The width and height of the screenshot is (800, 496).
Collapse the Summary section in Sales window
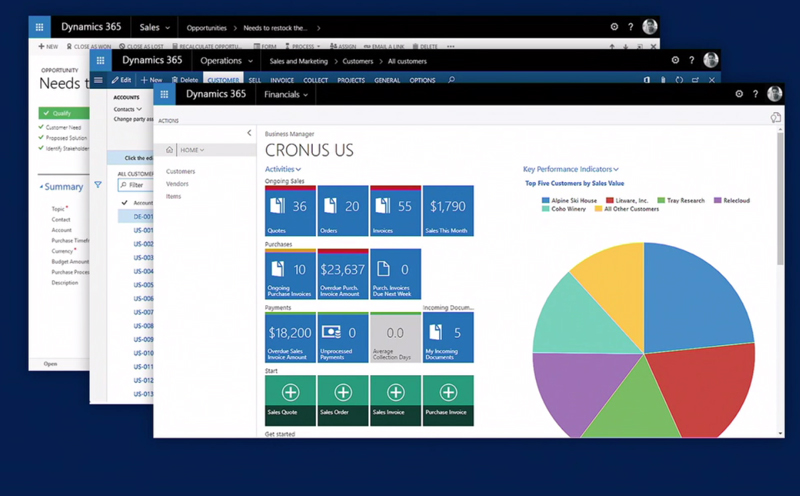[x=41, y=187]
